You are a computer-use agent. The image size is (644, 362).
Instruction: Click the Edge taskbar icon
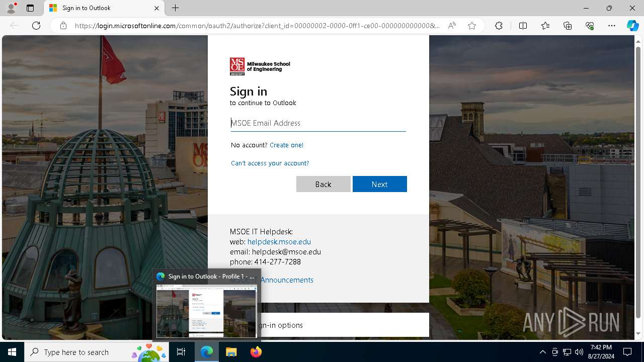207,352
